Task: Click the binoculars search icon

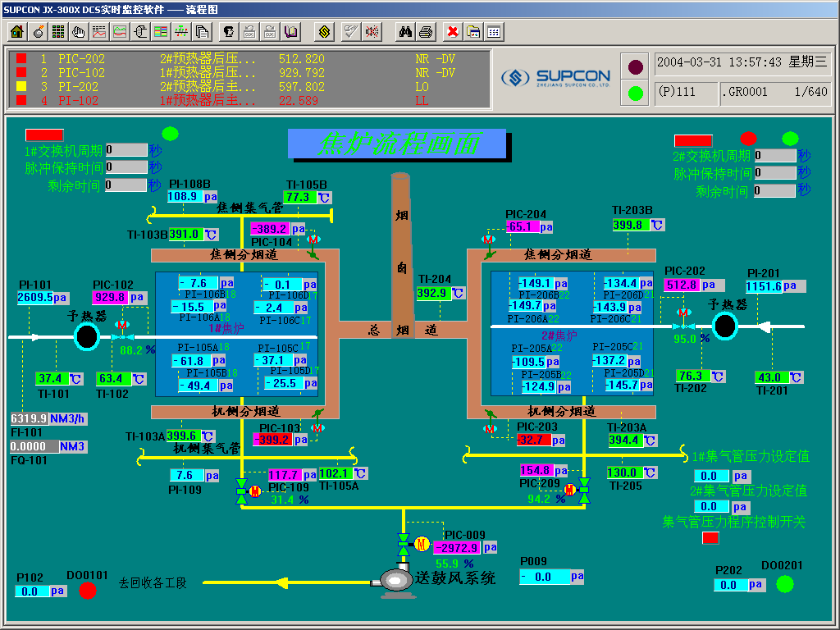Action: pos(404,32)
